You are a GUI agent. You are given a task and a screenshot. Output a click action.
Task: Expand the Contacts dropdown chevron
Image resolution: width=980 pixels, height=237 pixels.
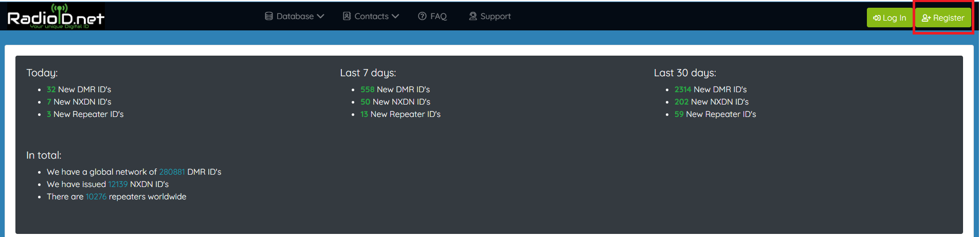395,16
